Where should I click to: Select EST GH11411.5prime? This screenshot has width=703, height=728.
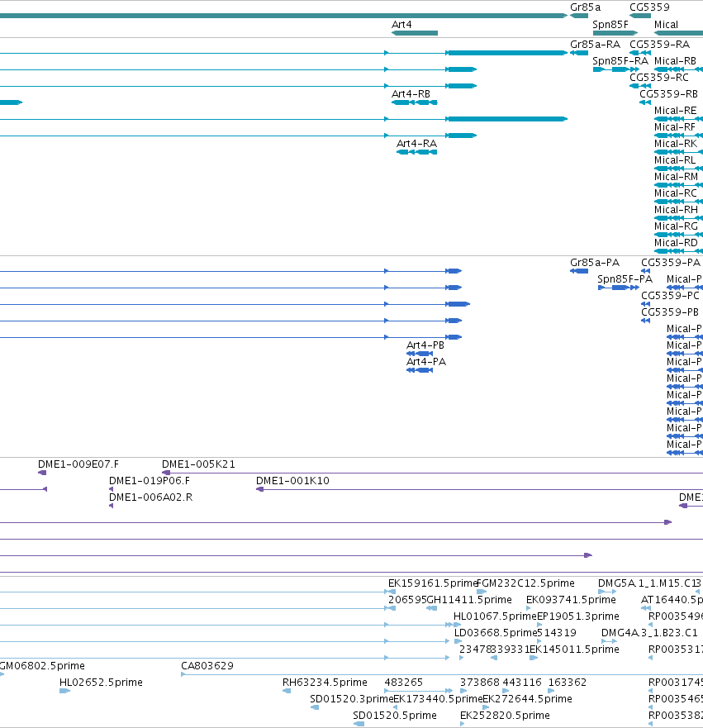coord(432,608)
